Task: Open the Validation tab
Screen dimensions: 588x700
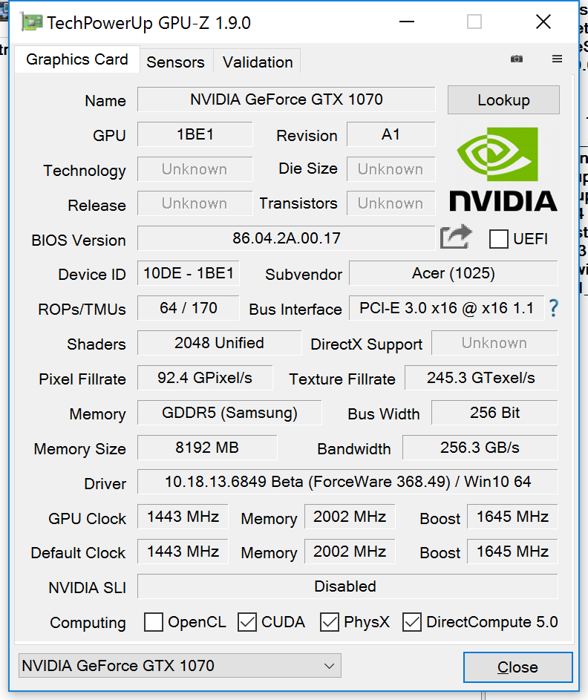Action: click(x=258, y=62)
